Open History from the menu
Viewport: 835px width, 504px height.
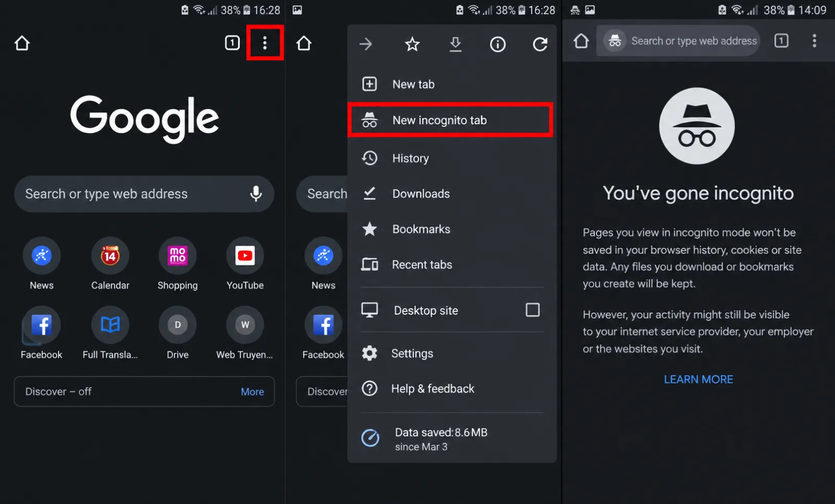point(452,158)
